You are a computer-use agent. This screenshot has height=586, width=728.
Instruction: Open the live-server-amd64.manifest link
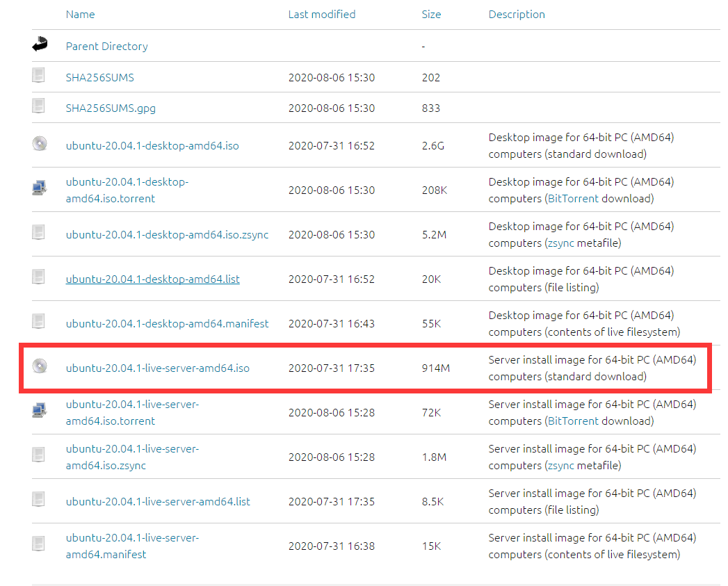tap(132, 546)
